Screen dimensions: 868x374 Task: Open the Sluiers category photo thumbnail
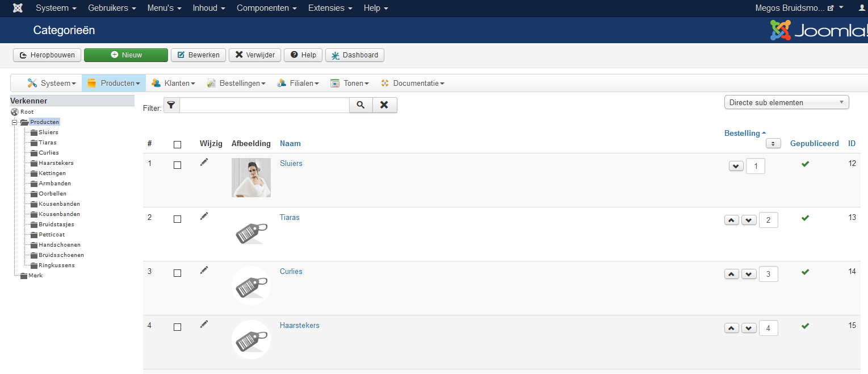(251, 177)
